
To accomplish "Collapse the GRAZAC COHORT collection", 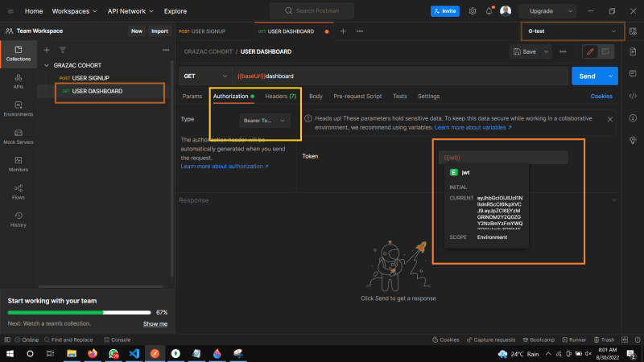I will click(x=47, y=65).
